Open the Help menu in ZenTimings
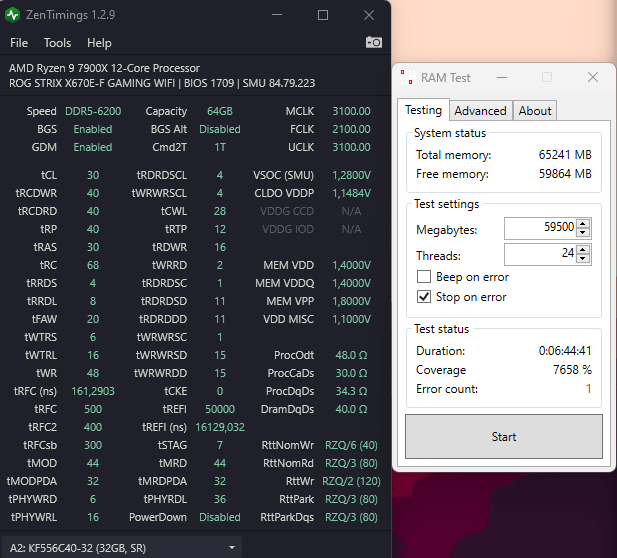617x558 pixels. (99, 42)
